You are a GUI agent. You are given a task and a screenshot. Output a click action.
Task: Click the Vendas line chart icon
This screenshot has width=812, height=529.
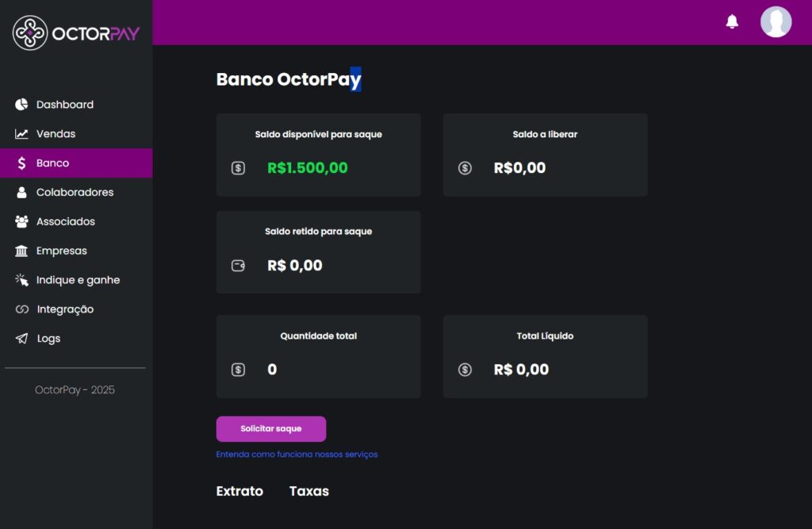pos(21,134)
